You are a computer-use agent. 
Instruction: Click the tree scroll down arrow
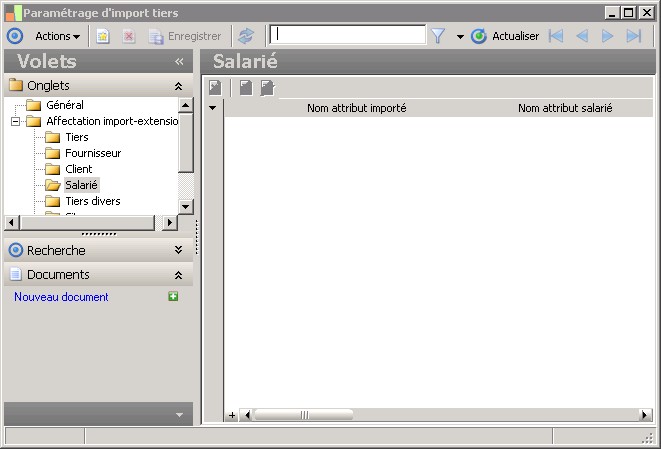[x=185, y=207]
